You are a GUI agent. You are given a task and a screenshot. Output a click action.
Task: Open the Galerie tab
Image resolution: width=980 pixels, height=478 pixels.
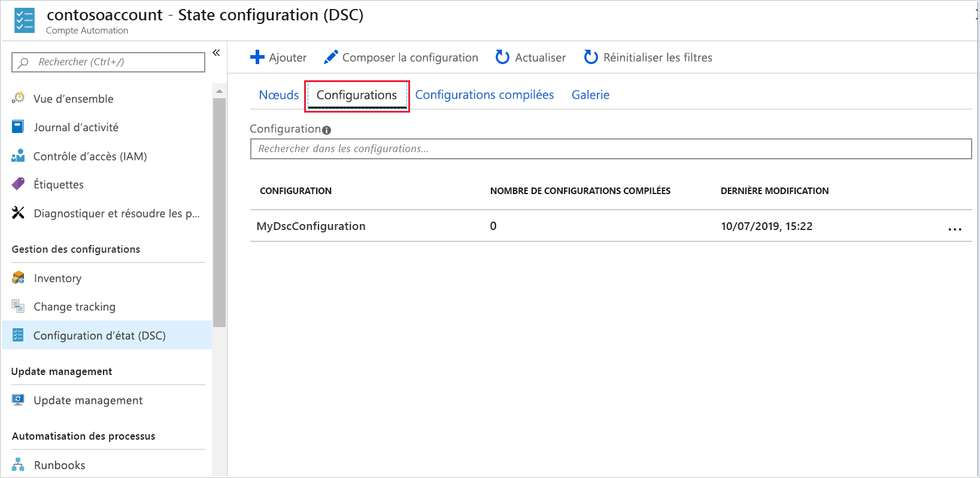(x=590, y=95)
